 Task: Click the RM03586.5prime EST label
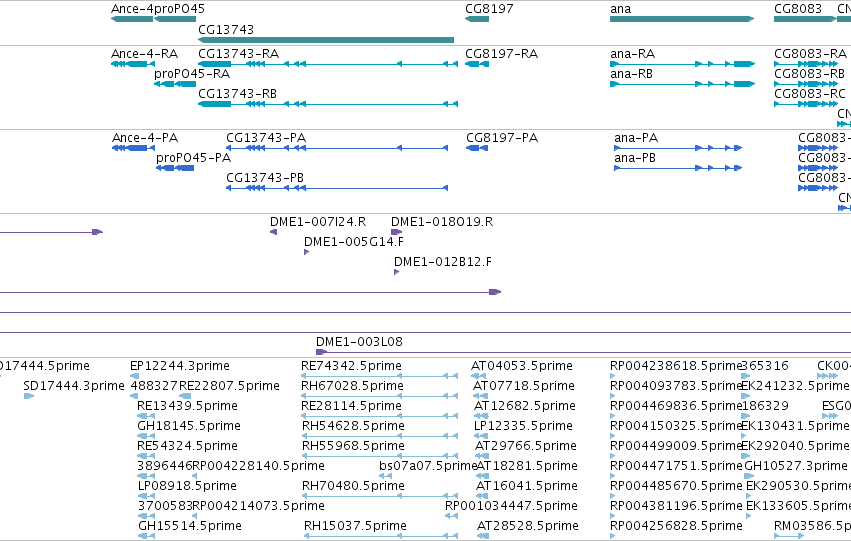click(812, 526)
